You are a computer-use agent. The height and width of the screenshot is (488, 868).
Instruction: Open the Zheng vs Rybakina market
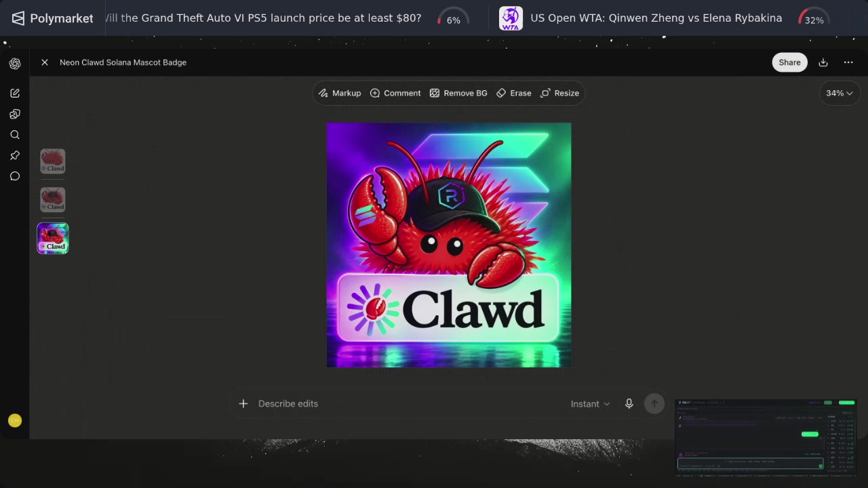656,18
